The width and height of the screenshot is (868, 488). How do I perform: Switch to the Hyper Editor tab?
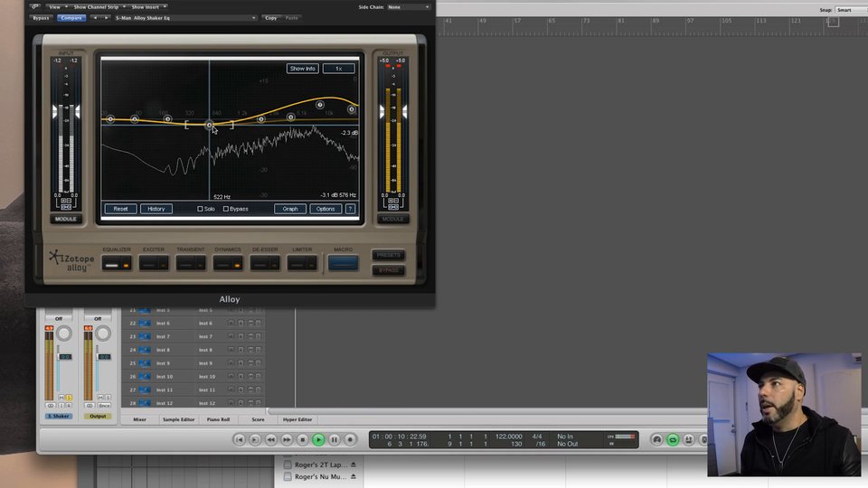(x=297, y=419)
